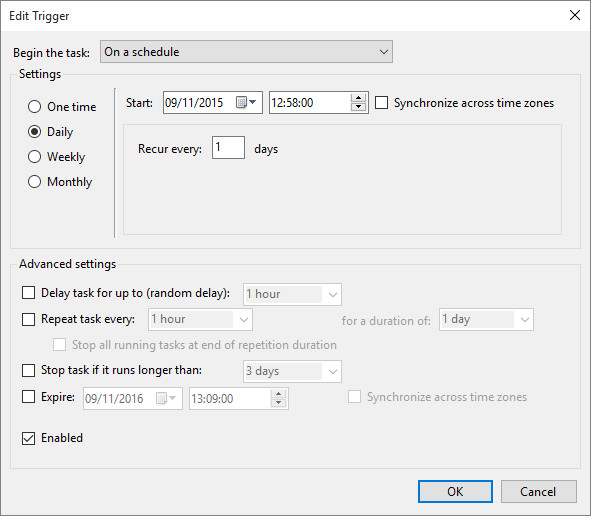Open the random delay 1 hour dropdown

pyautogui.click(x=292, y=294)
